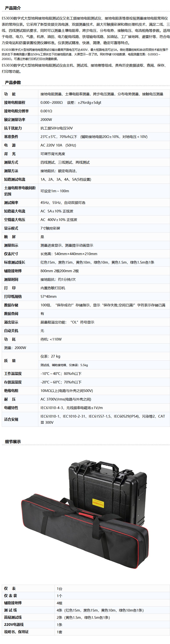Select the 测量时间 row label
170x644 pixels.
click(x=11, y=279)
